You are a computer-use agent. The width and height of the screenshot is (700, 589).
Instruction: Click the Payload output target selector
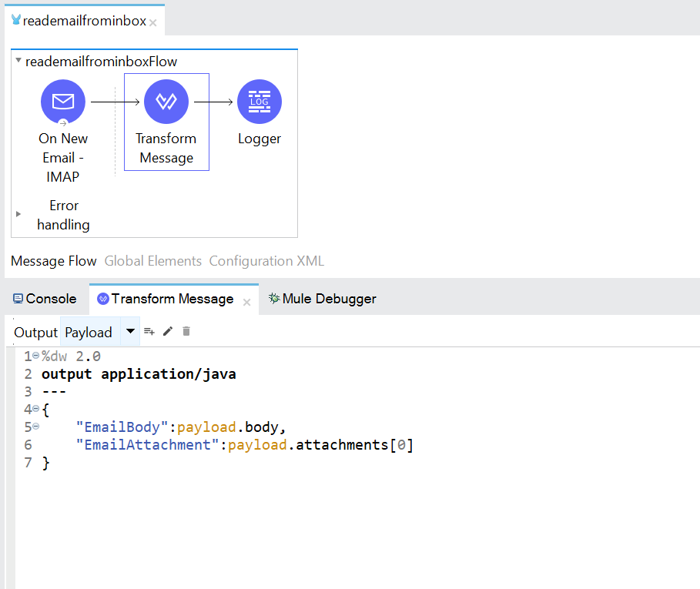click(x=90, y=333)
